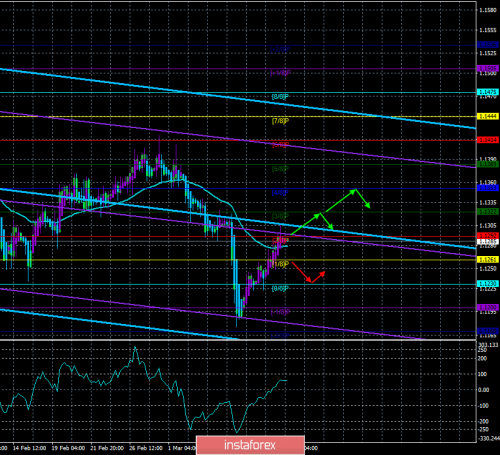
Task: Click the 100 indicator scale label
Action: 482,374
